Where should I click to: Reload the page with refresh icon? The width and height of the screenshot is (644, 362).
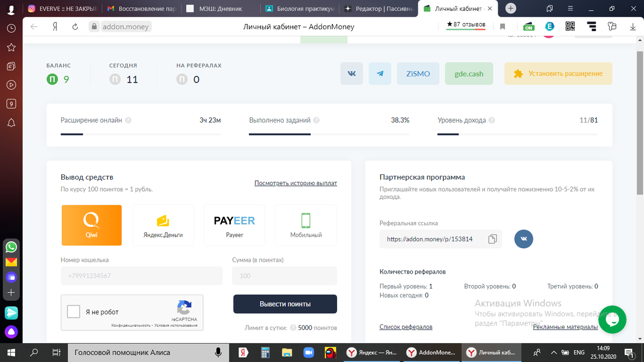pos(75,26)
